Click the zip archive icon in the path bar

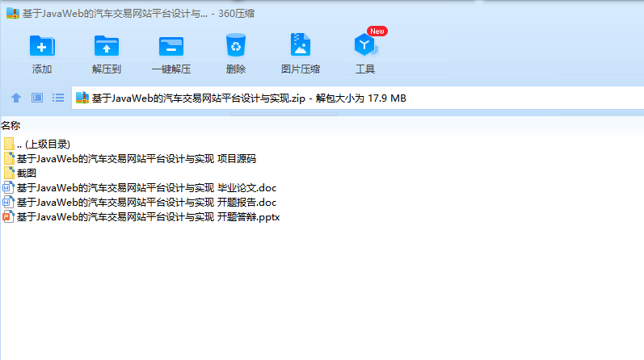(82, 98)
